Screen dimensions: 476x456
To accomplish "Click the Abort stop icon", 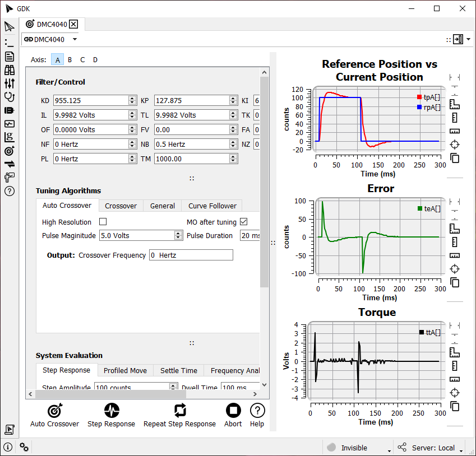I will coord(233,411).
